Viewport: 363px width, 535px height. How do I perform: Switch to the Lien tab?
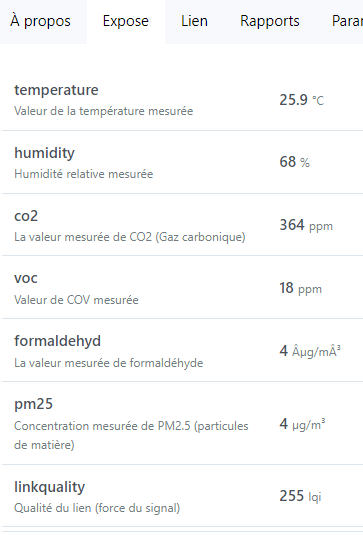click(x=194, y=21)
